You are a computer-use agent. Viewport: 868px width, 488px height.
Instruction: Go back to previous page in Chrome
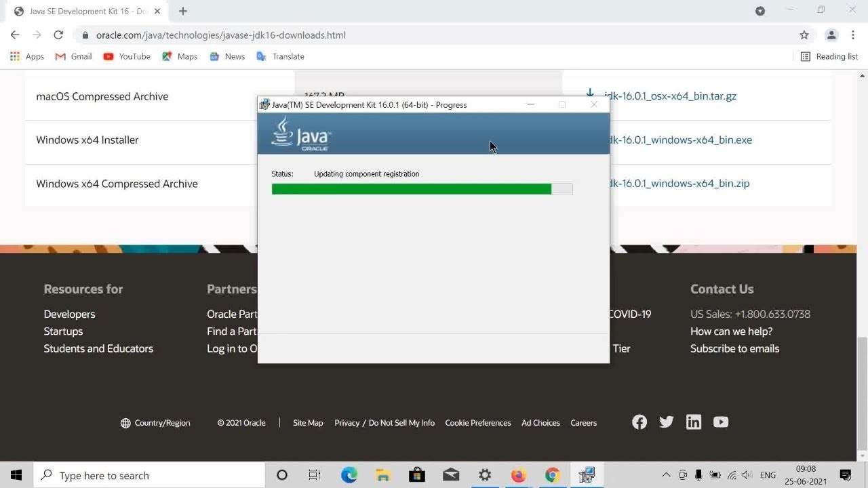click(x=15, y=35)
